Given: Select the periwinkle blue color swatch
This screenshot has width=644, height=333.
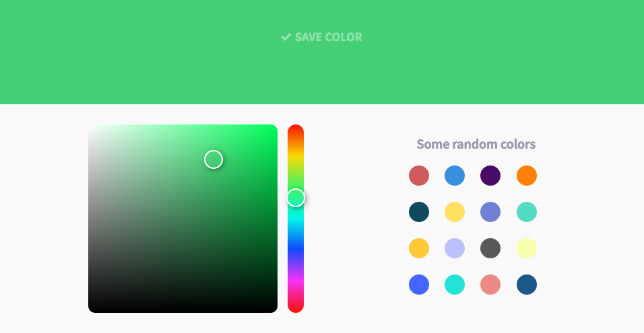Looking at the screenshot, I should [x=490, y=212].
